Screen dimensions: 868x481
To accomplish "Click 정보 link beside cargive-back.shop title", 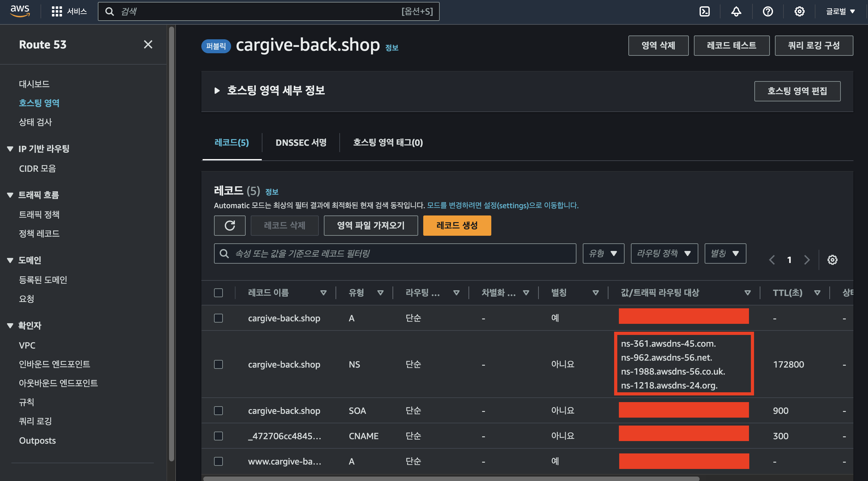I will [392, 48].
